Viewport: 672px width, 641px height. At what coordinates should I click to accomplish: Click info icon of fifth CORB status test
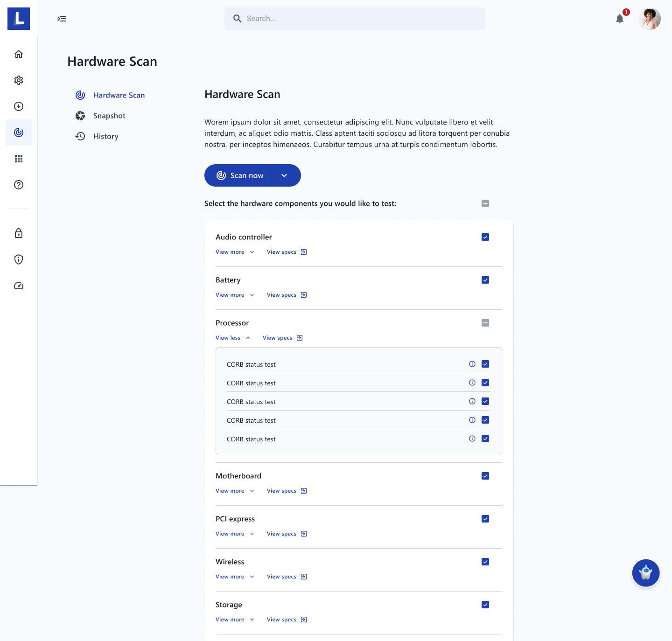click(472, 439)
